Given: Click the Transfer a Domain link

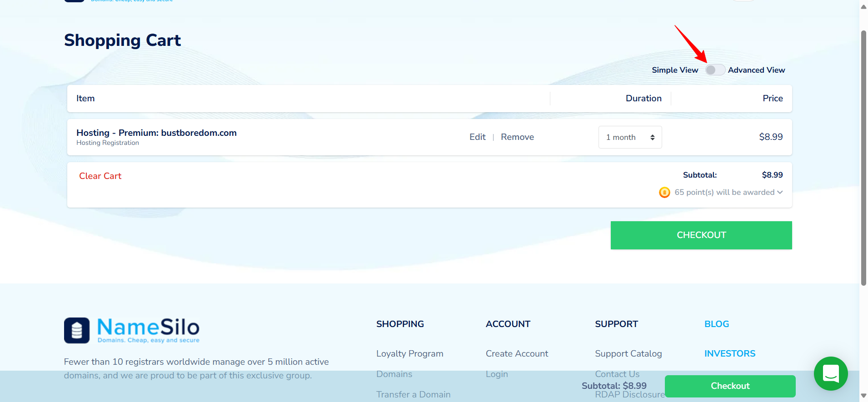Looking at the screenshot, I should (413, 394).
